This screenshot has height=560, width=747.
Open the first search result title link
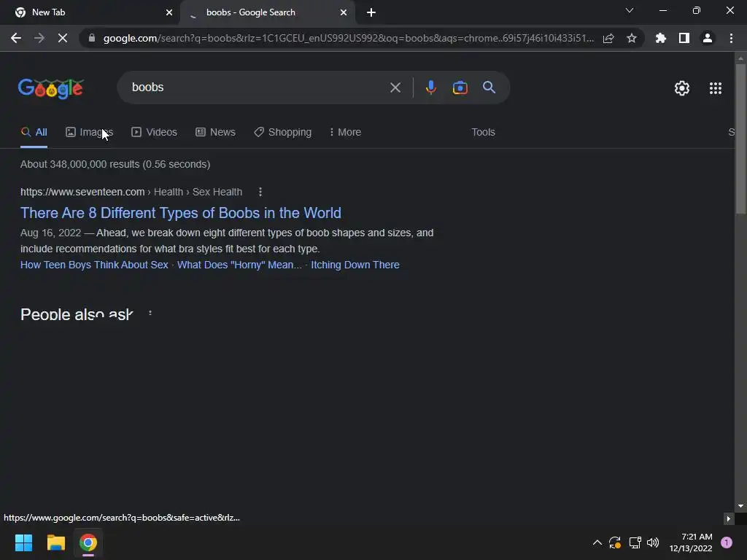tap(181, 213)
